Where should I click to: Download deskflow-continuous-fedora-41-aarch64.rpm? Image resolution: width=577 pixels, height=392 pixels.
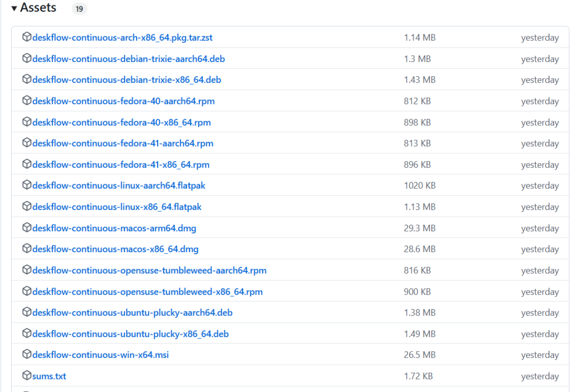click(x=123, y=144)
